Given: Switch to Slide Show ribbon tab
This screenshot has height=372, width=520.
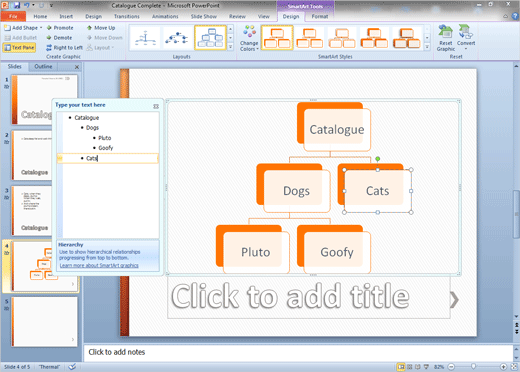Looking at the screenshot, I should coord(204,16).
